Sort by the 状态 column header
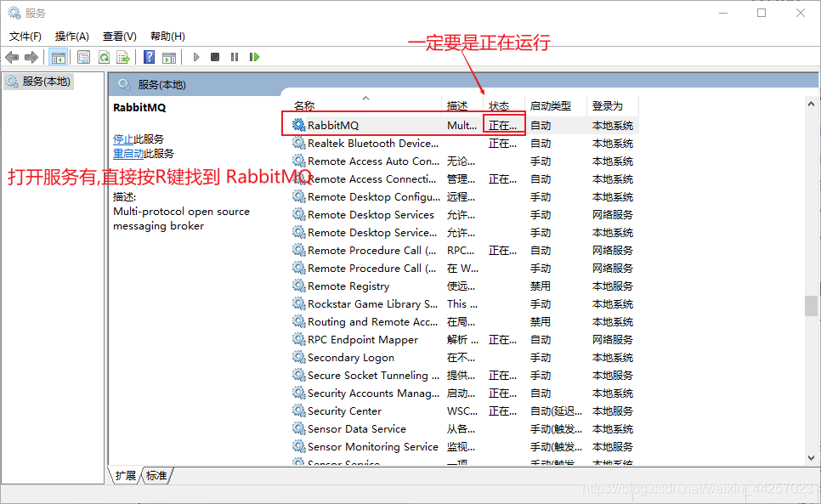The width and height of the screenshot is (821, 504). (x=504, y=105)
